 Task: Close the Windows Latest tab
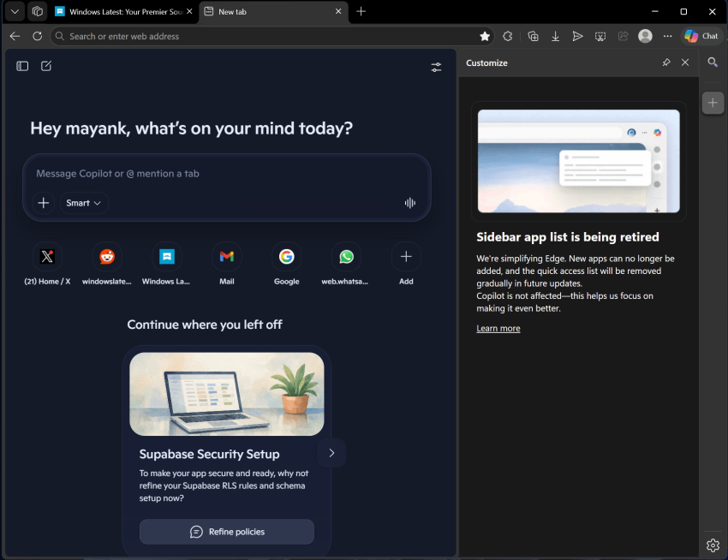click(x=189, y=11)
